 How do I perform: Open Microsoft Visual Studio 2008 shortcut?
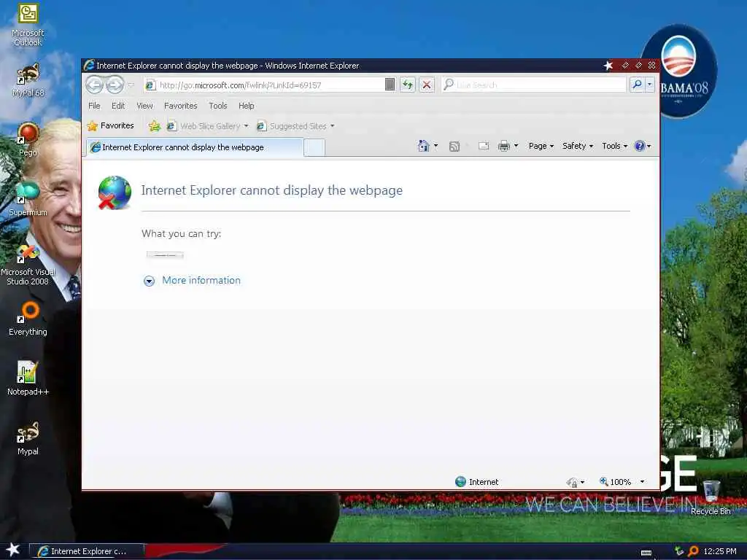coord(28,264)
